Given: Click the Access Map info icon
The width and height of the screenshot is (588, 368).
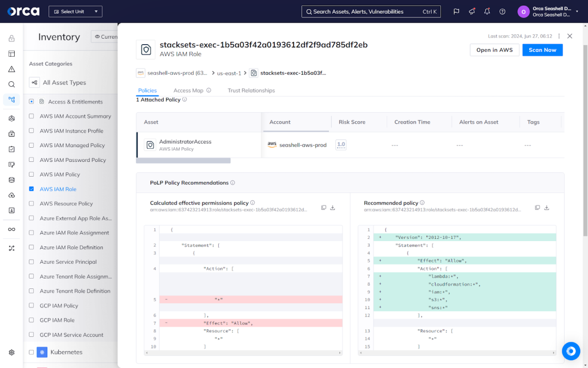Looking at the screenshot, I should click(x=209, y=91).
